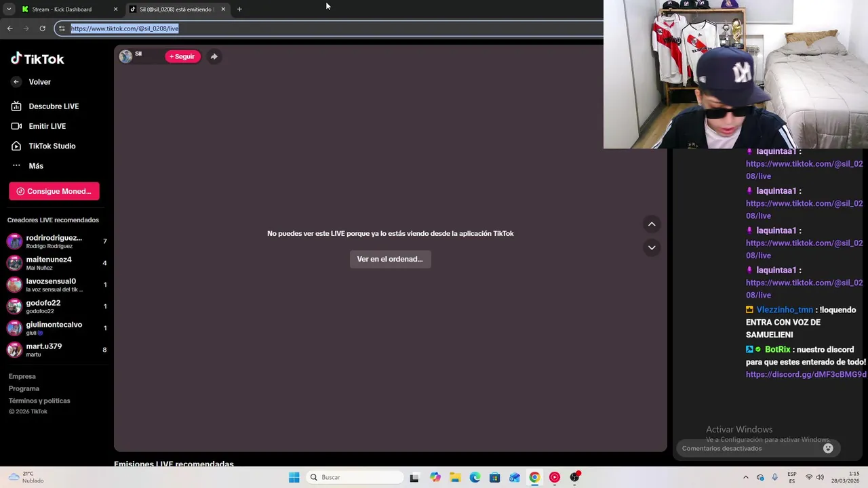Click the Consigue Monedas button

54,191
